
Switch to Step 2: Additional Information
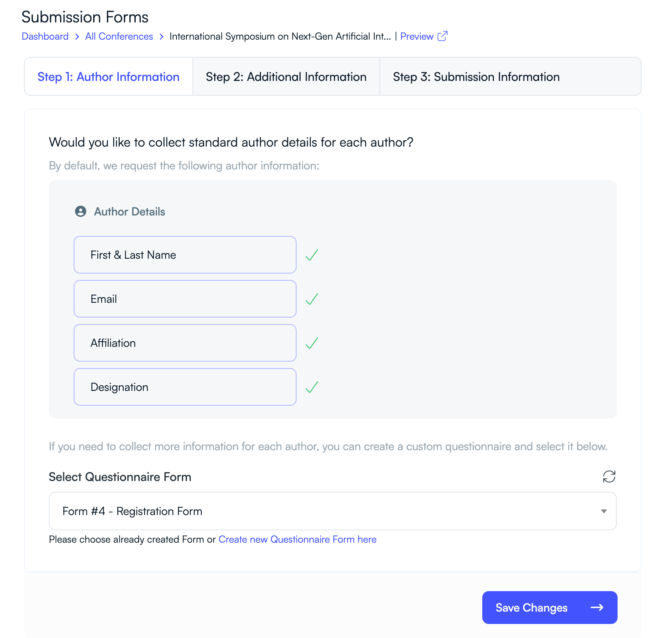point(286,76)
